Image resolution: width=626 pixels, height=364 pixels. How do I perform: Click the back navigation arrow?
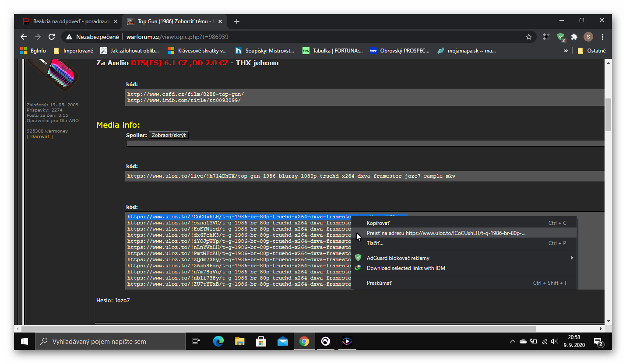pyautogui.click(x=24, y=37)
